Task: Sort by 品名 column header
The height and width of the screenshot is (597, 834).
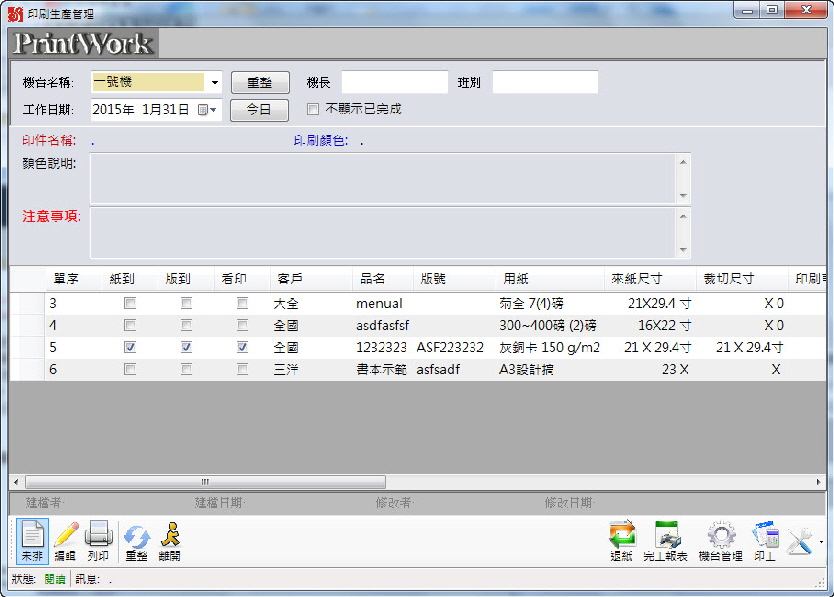Action: pyautogui.click(x=382, y=278)
